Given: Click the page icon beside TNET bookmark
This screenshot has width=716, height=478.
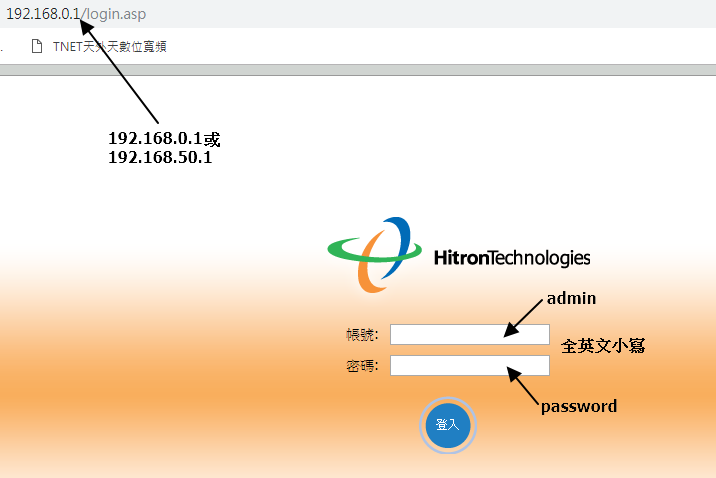Looking at the screenshot, I should pos(37,46).
